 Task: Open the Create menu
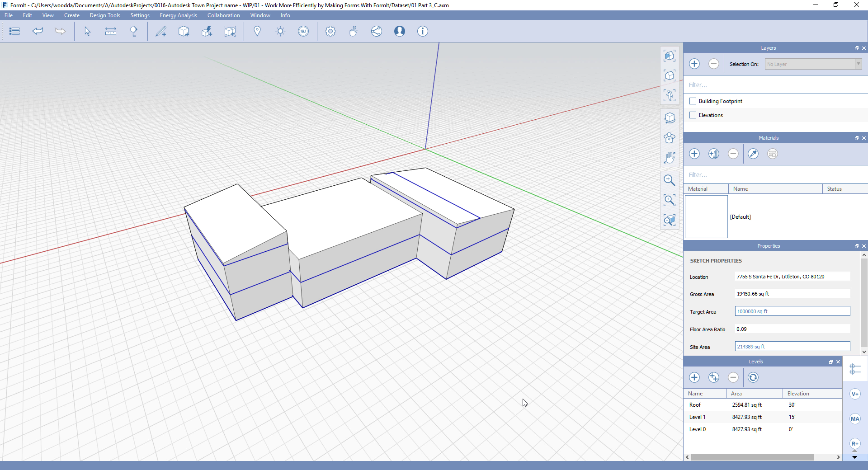pyautogui.click(x=72, y=15)
